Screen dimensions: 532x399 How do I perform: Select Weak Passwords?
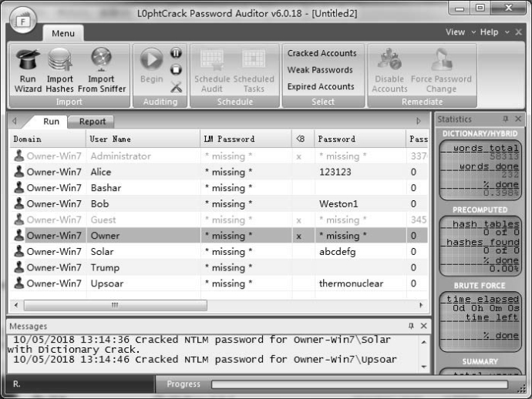click(x=320, y=70)
